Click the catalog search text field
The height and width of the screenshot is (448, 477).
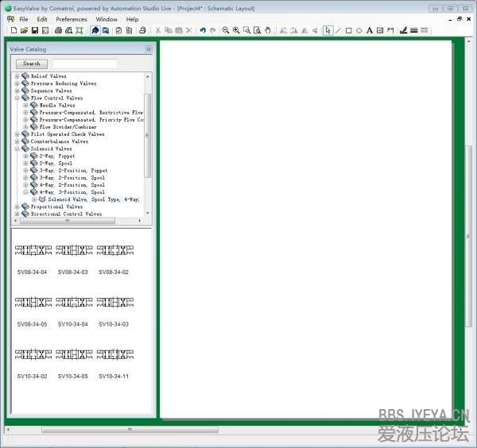(x=85, y=64)
